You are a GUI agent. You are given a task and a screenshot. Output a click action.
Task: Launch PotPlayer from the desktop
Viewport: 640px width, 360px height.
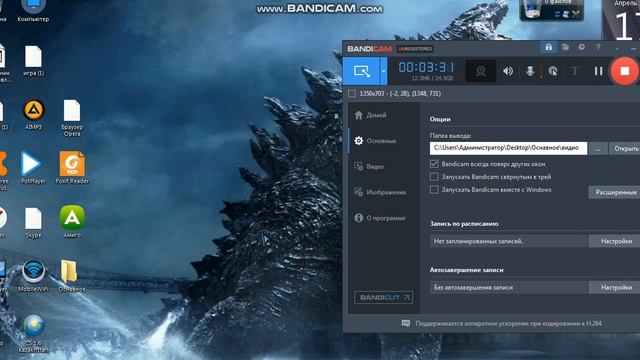pyautogui.click(x=33, y=168)
